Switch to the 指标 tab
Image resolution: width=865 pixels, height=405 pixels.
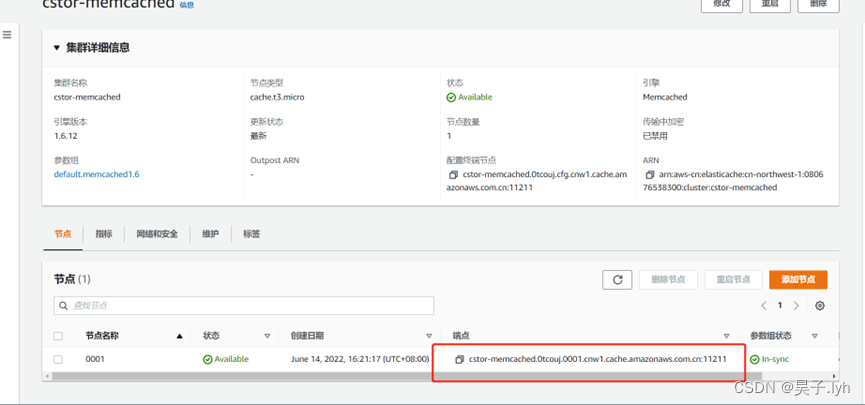pyautogui.click(x=104, y=234)
